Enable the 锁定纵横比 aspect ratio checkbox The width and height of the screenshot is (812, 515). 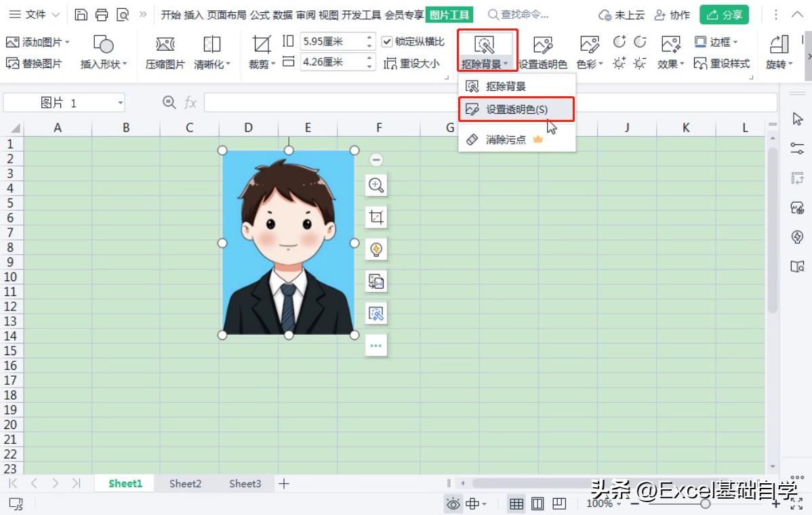coord(388,41)
